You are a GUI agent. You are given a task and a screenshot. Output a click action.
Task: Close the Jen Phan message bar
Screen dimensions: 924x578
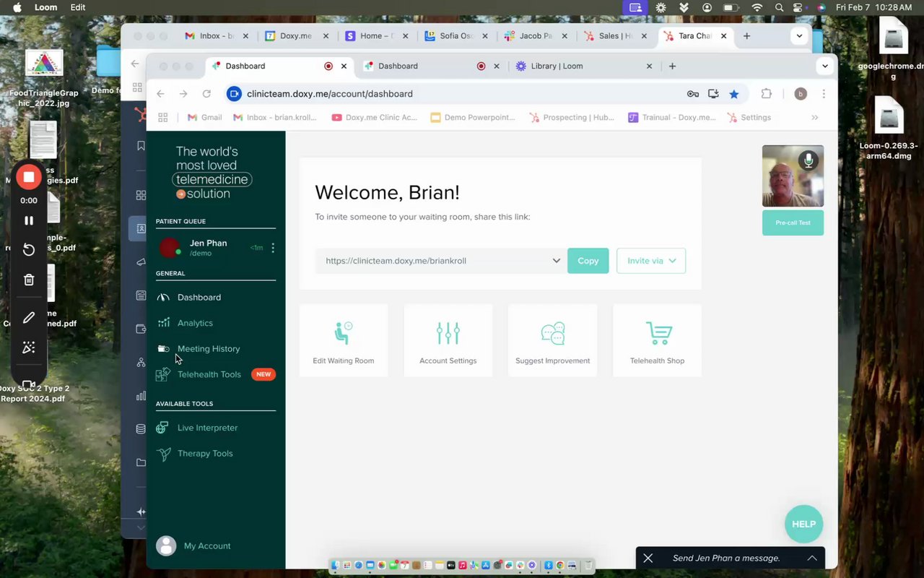pos(648,558)
